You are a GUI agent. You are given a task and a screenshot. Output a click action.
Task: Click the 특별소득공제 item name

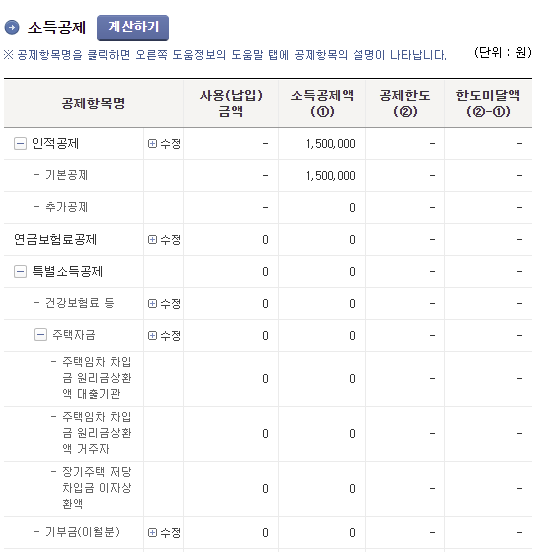pyautogui.click(x=67, y=271)
